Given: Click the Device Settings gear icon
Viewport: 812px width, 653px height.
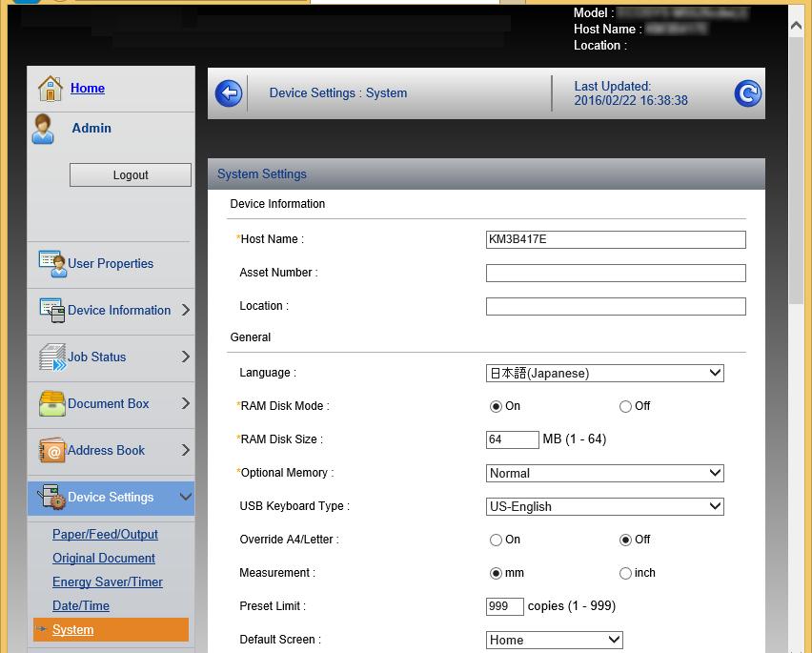Looking at the screenshot, I should [51, 497].
